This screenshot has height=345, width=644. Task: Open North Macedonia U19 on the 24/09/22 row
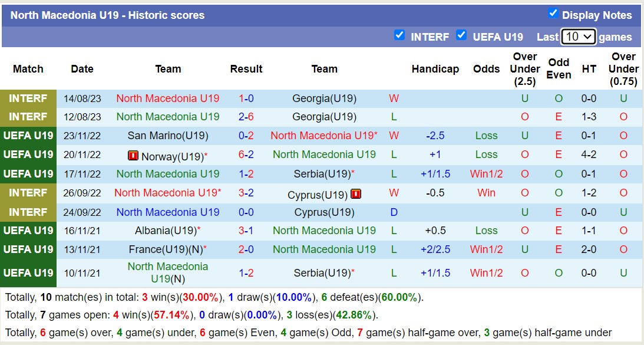click(x=168, y=212)
